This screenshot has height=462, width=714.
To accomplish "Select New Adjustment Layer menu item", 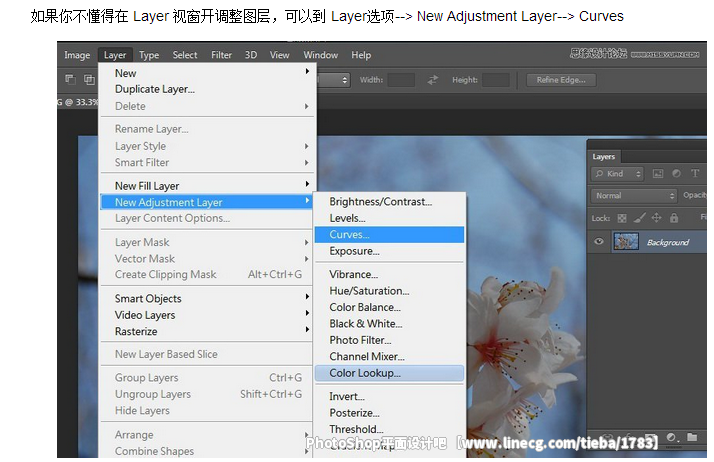I will click(207, 202).
